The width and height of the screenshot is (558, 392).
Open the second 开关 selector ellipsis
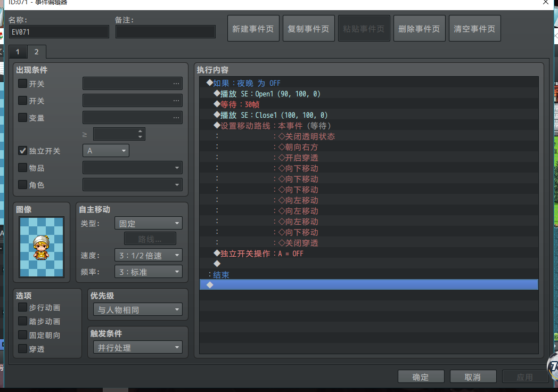coord(176,101)
